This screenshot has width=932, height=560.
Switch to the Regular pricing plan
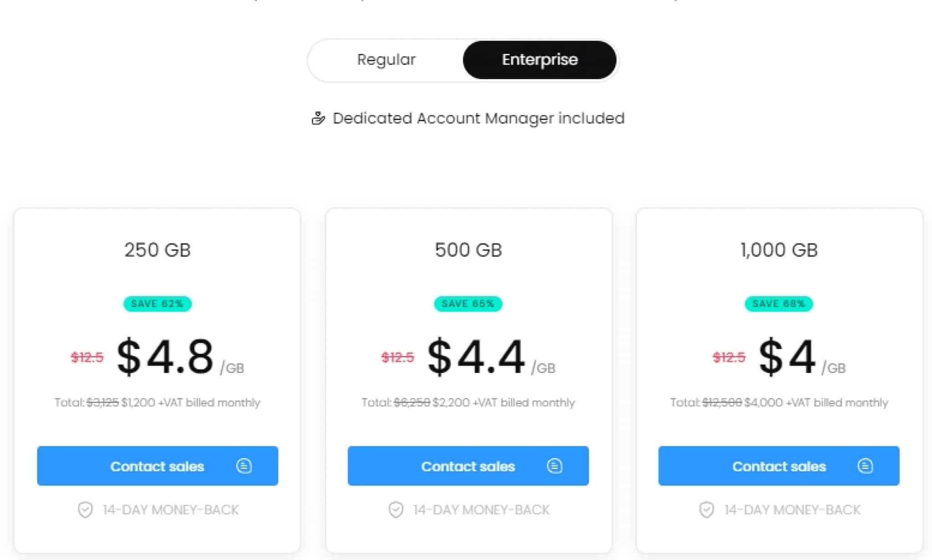coord(386,60)
